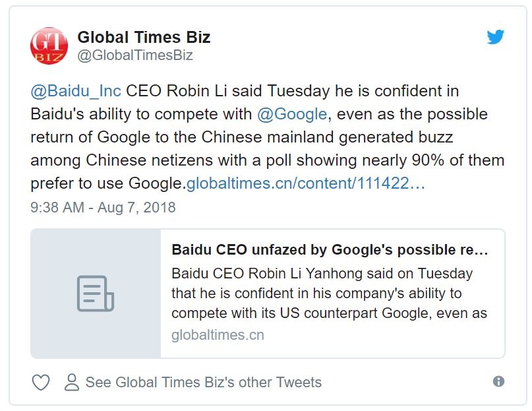Like the tweet with heart icon

click(41, 382)
